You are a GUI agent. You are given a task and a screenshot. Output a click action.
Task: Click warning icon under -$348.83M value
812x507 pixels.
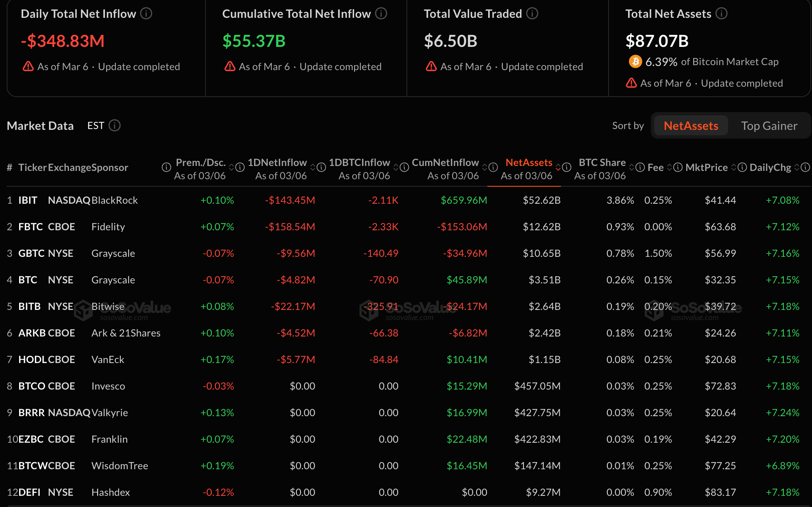[x=28, y=66]
